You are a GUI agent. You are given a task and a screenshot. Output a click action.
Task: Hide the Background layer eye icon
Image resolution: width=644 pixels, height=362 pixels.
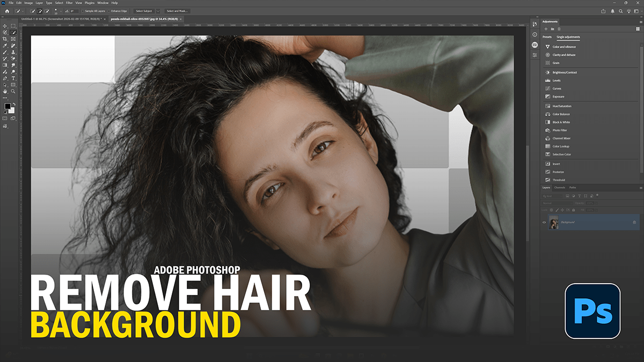coord(544,222)
